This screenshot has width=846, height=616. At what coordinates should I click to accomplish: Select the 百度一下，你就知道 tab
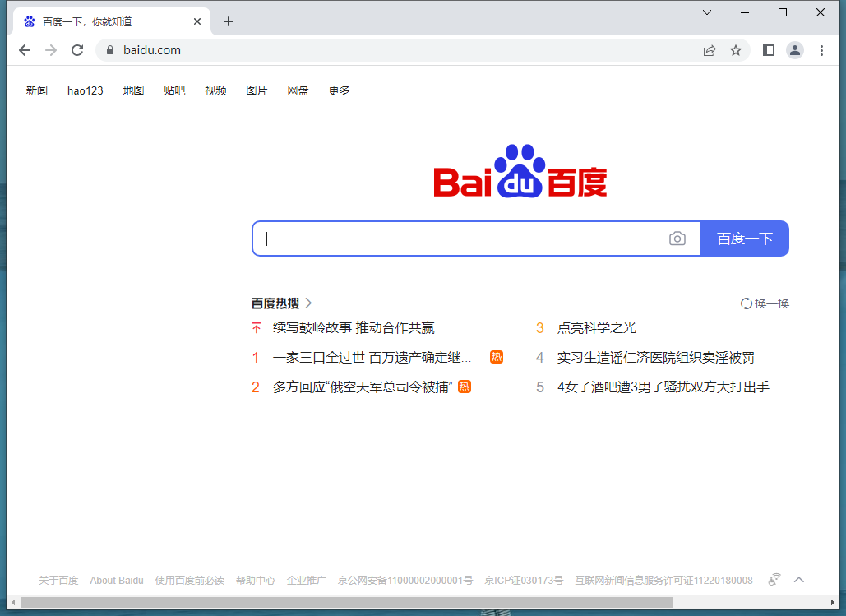click(x=112, y=21)
